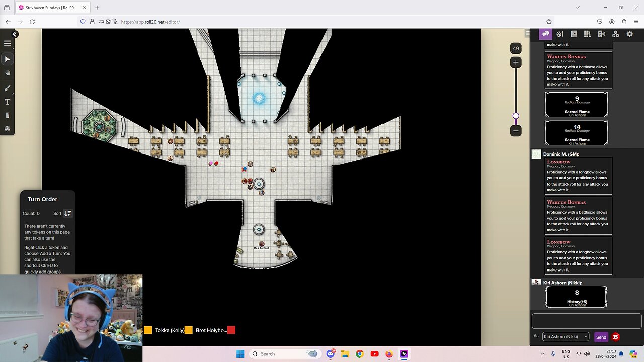Viewport: 644px width, 362px height.
Task: Open the Dice rolling tool
Action: pos(8,129)
